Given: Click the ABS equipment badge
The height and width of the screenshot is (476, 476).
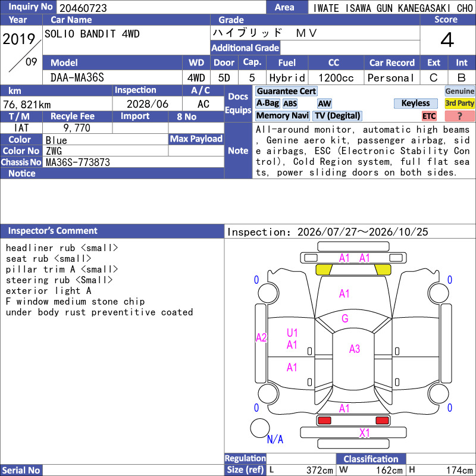Looking at the screenshot, I should [x=290, y=104].
